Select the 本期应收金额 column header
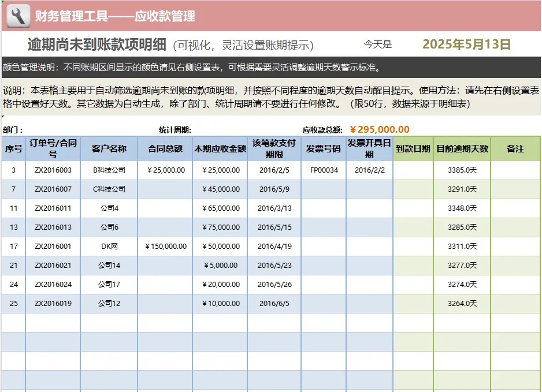 coord(220,149)
